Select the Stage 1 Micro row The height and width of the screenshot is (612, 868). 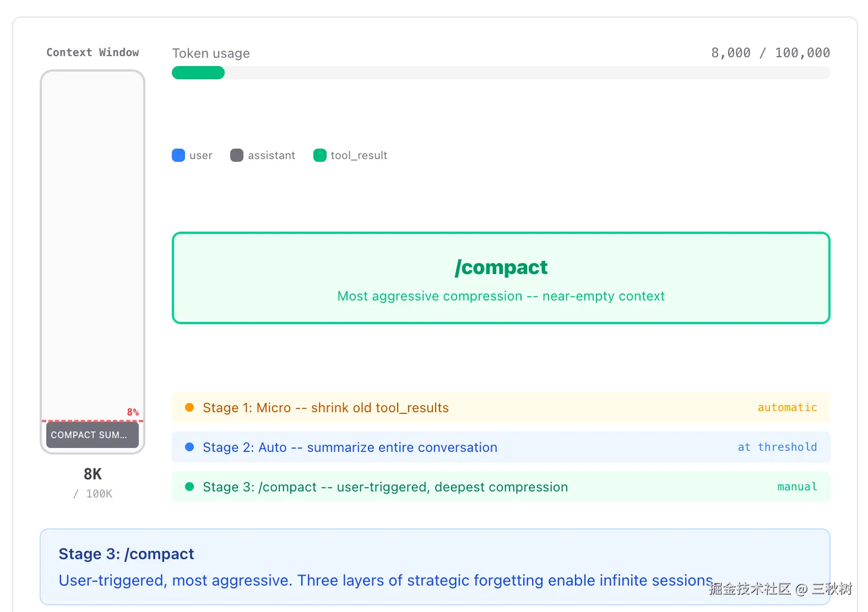pyautogui.click(x=500, y=407)
